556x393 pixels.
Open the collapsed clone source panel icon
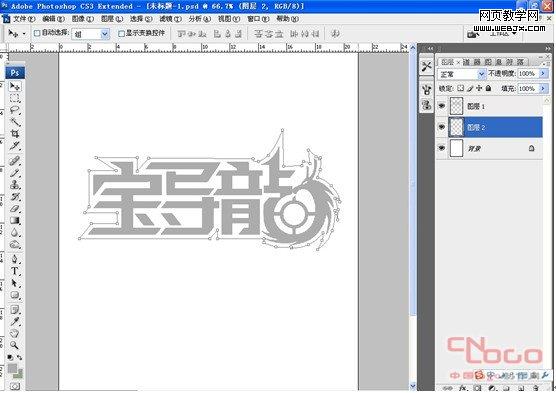(x=427, y=105)
